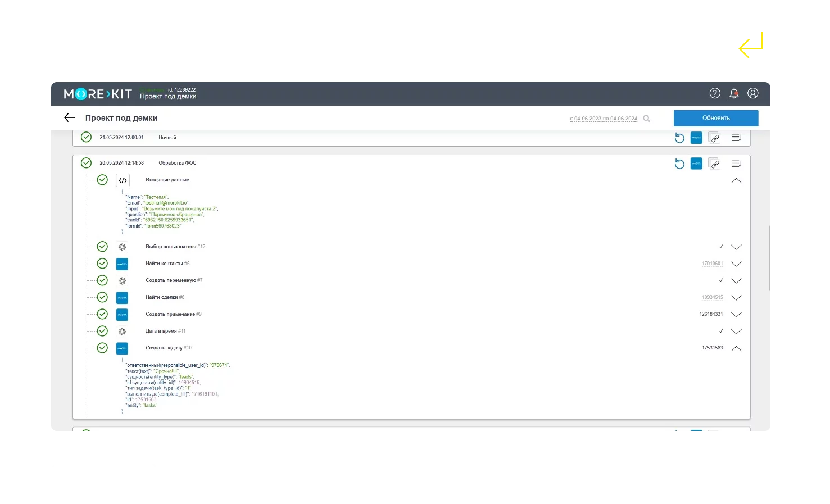Click the blue amoCRM icon in Обработка ФОС row

(696, 164)
